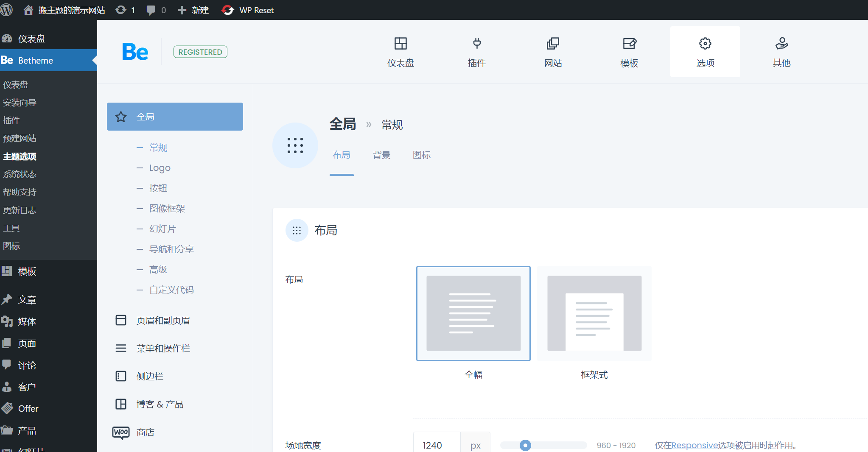868x452 pixels.
Task: Click the hamburger icon for 菜单和操作栏
Action: pos(121,348)
